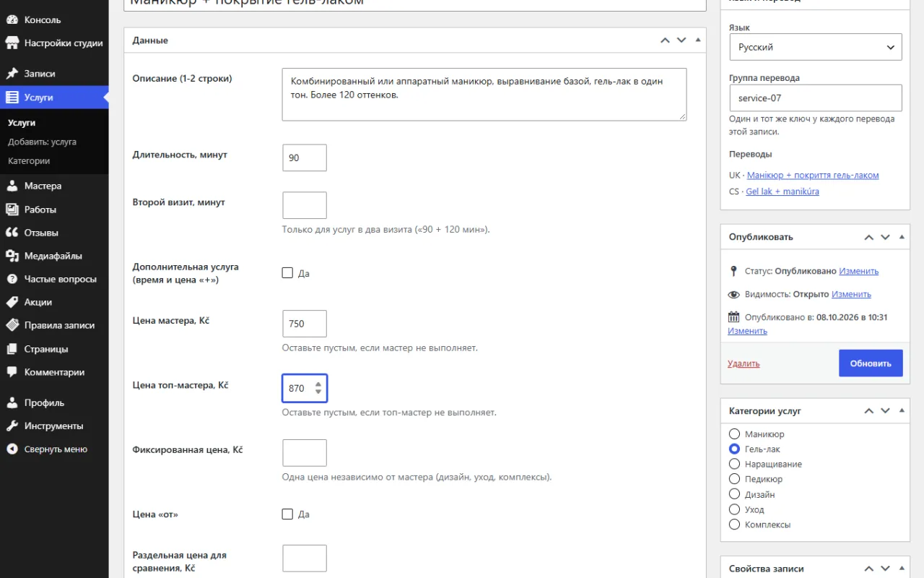Image resolution: width=924 pixels, height=578 pixels.
Task: Collapse the Опубликовать panel
Action: (x=902, y=237)
